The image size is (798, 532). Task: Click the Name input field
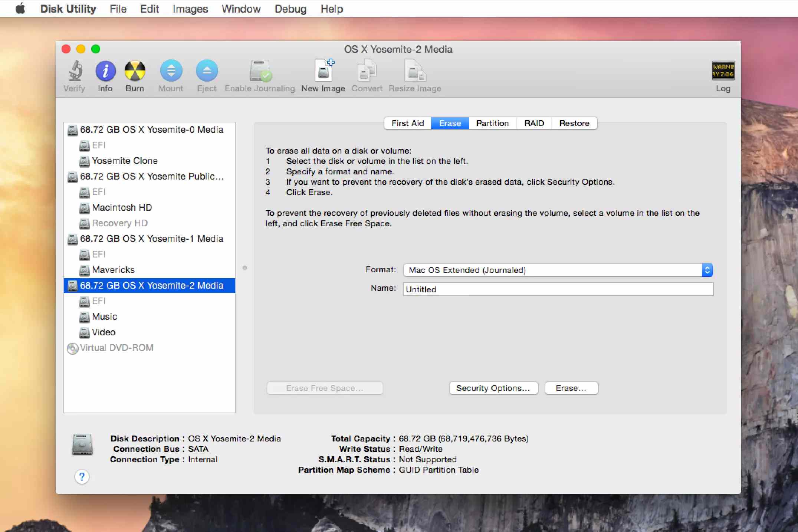(557, 289)
